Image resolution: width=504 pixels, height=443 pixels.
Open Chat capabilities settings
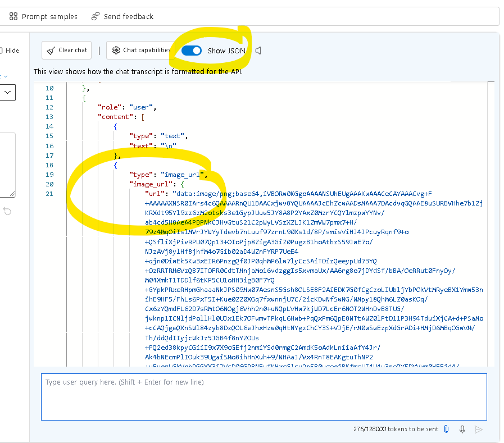coord(141,50)
